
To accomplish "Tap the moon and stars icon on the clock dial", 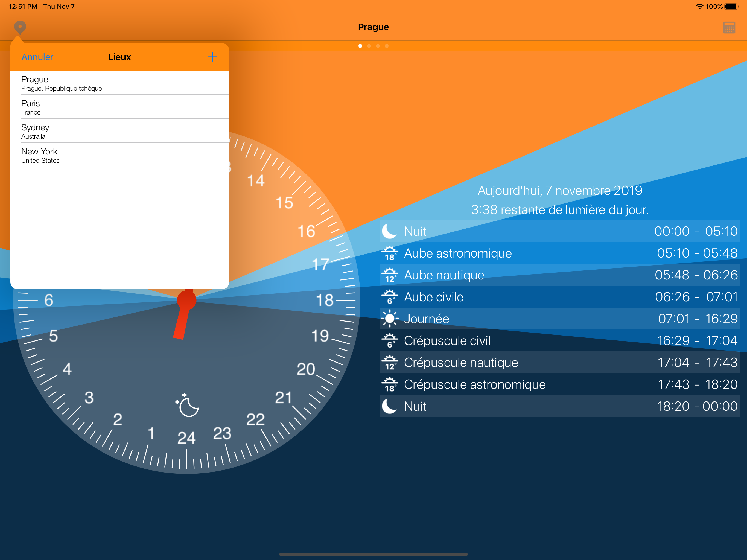I will (187, 405).
